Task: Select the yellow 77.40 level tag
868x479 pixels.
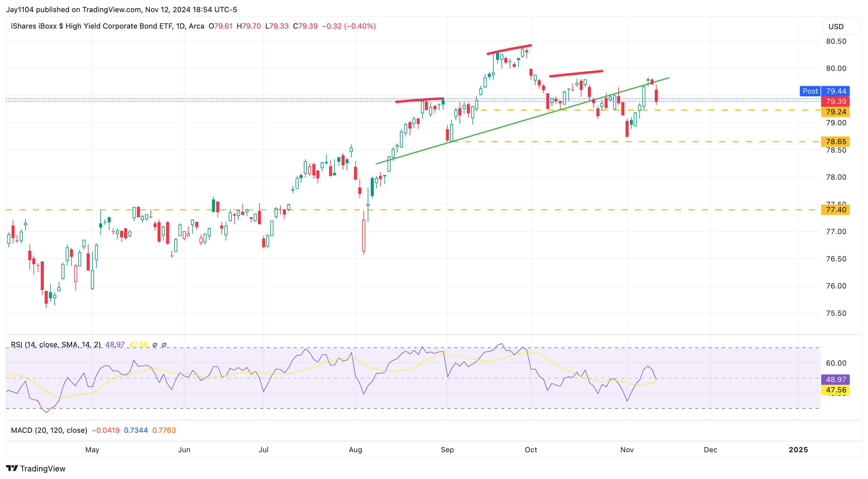Action: [836, 209]
